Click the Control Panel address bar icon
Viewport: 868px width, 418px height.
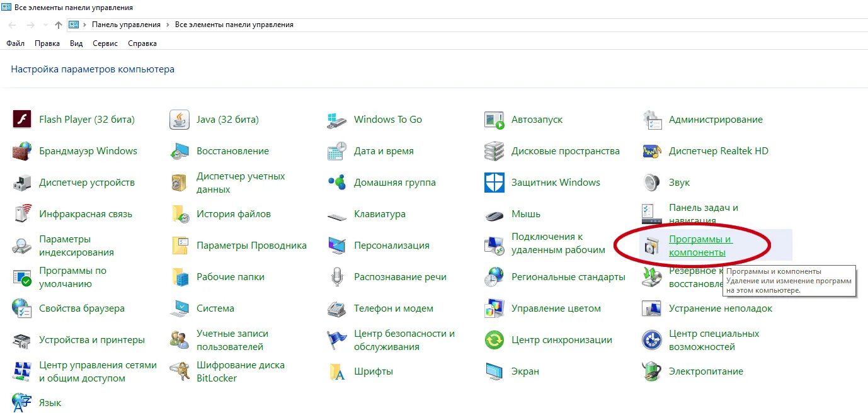coord(74,25)
